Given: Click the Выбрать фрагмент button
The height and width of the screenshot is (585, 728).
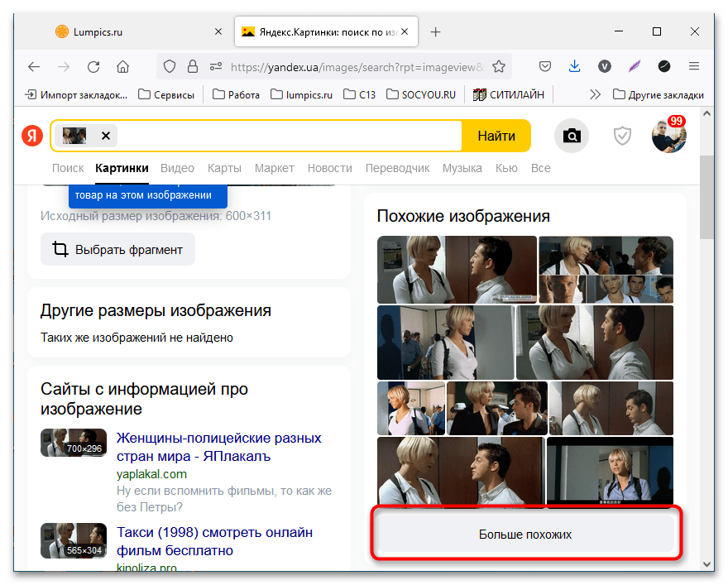Looking at the screenshot, I should [117, 249].
